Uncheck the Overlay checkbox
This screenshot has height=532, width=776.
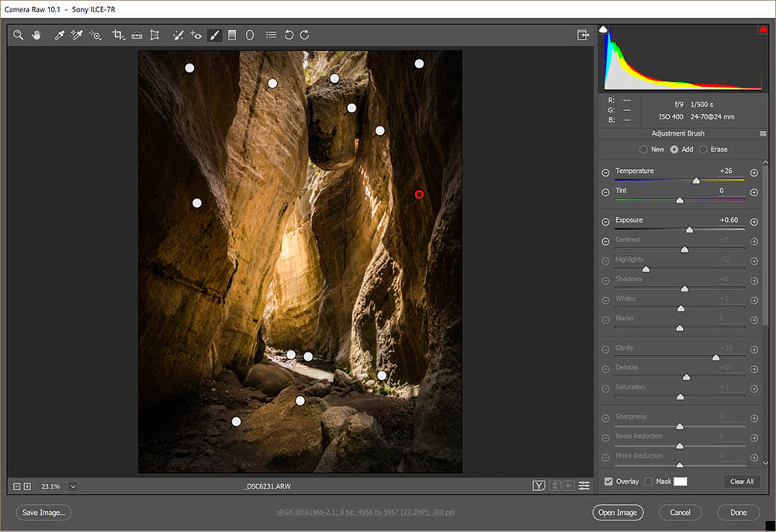[608, 482]
